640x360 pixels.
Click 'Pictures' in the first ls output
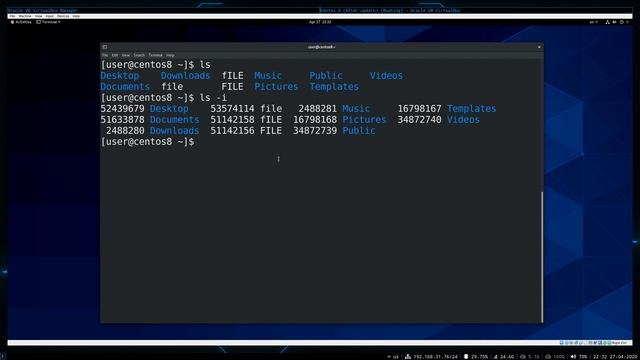(x=276, y=87)
